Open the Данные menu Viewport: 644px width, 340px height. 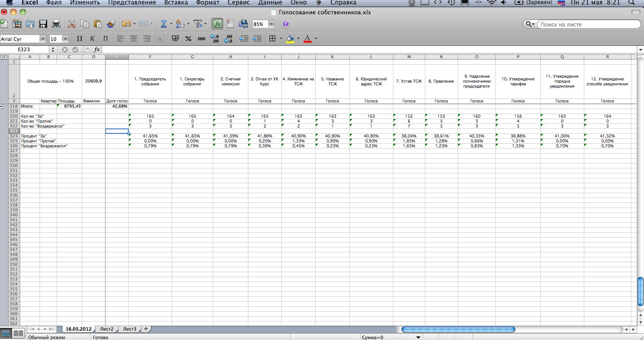tap(270, 3)
